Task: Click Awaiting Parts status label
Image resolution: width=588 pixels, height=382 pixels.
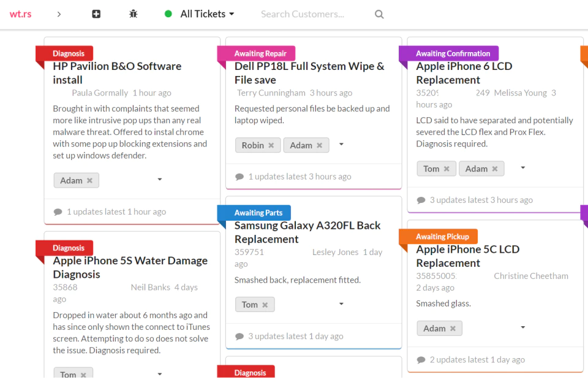Action: click(x=258, y=213)
